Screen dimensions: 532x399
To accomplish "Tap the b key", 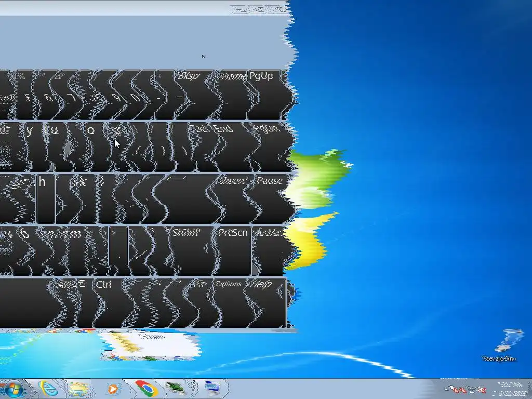I will (25, 251).
